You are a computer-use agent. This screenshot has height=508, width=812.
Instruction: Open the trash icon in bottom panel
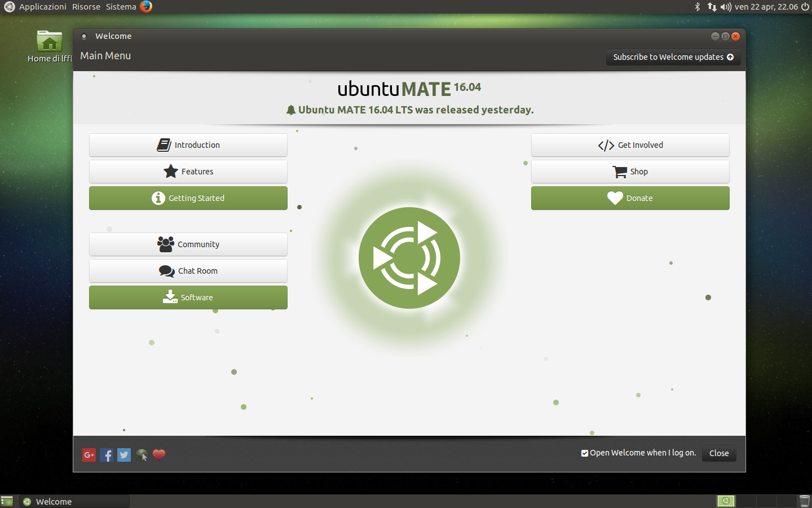[805, 501]
